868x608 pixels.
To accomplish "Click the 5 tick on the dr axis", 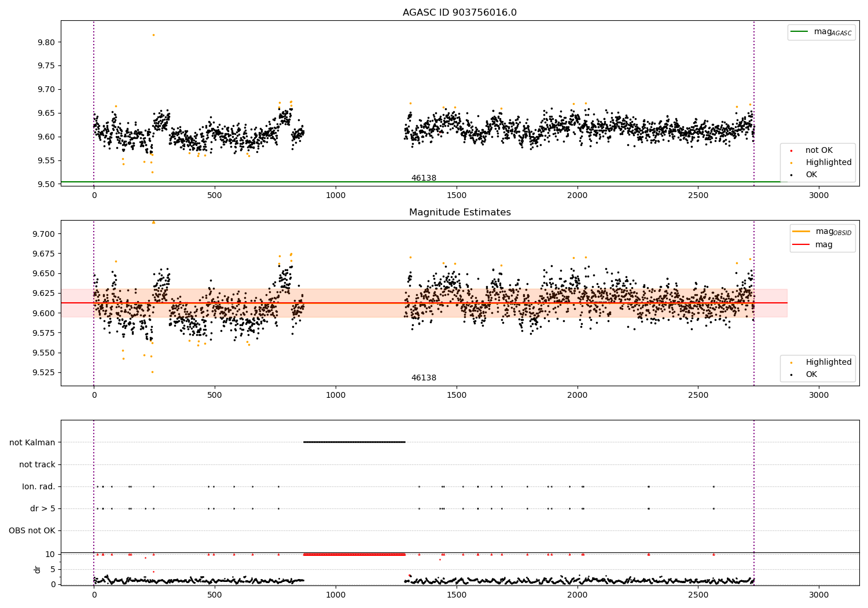I will click(x=53, y=569).
